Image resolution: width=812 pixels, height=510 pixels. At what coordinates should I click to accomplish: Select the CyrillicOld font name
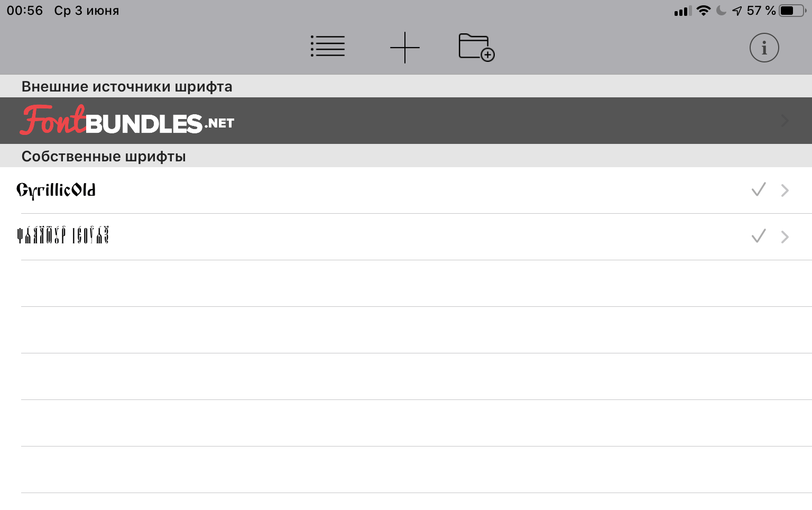[x=56, y=190]
